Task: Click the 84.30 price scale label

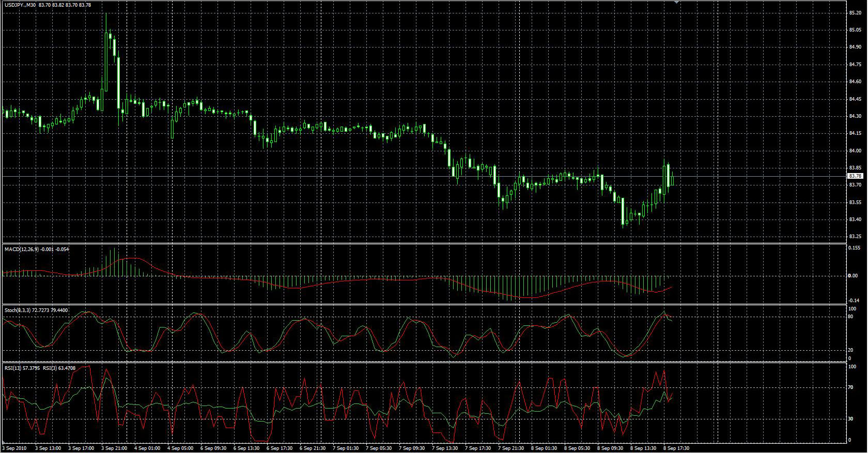Action: tap(855, 116)
